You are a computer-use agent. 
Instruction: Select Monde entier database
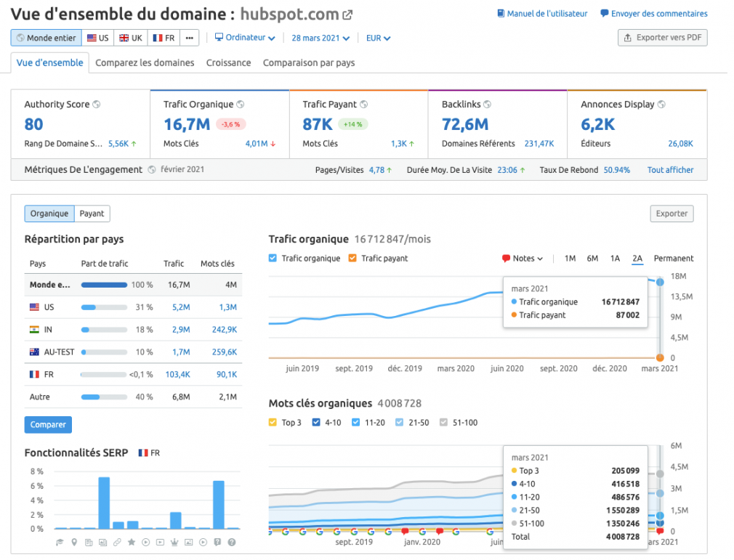(x=47, y=38)
